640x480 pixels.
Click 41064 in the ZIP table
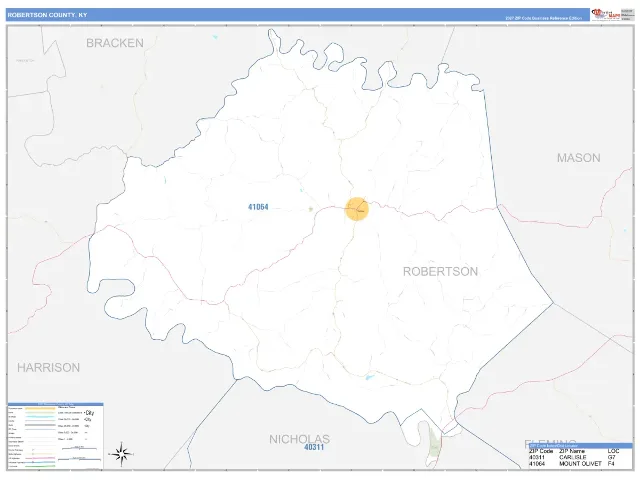pos(537,464)
